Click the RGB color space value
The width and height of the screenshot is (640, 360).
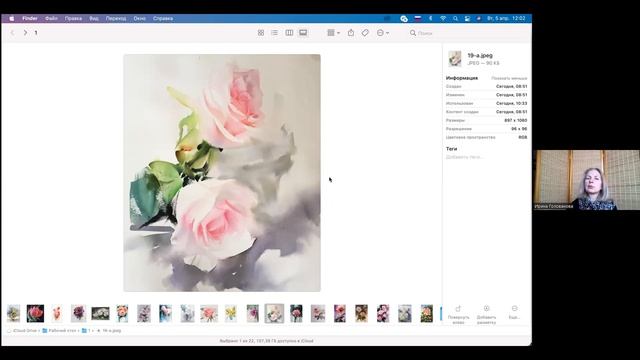click(523, 137)
